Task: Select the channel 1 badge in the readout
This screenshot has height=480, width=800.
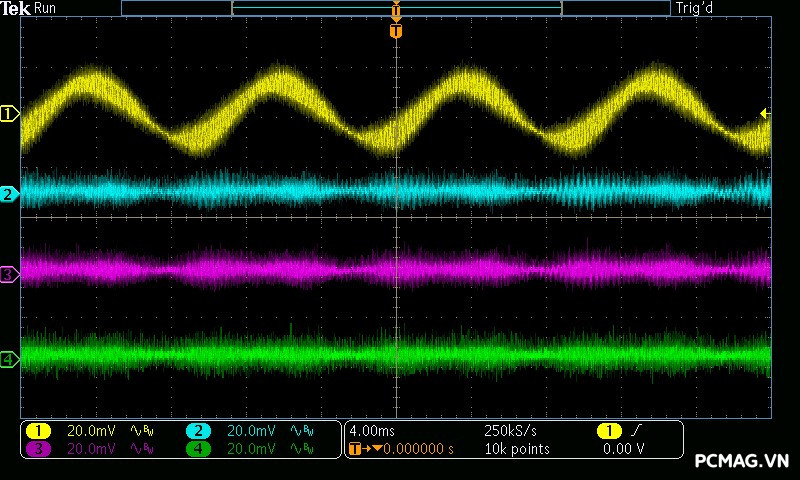Action: [x=38, y=431]
